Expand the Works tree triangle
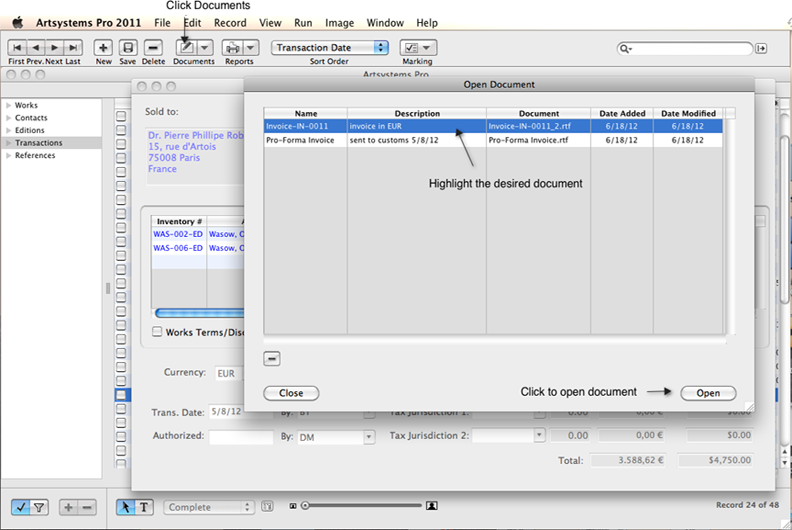Screen dimensions: 792x530 pyautogui.click(x=9, y=105)
